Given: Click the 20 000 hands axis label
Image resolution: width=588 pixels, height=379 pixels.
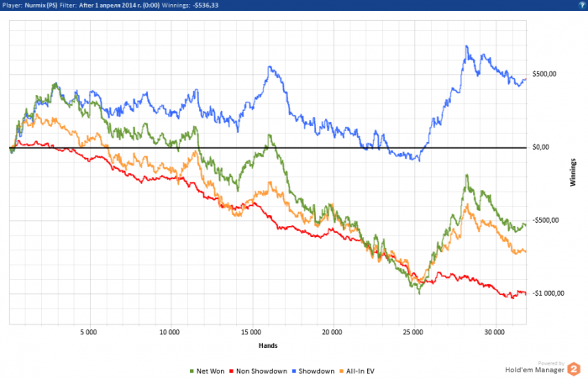Looking at the screenshot, I should [x=332, y=332].
